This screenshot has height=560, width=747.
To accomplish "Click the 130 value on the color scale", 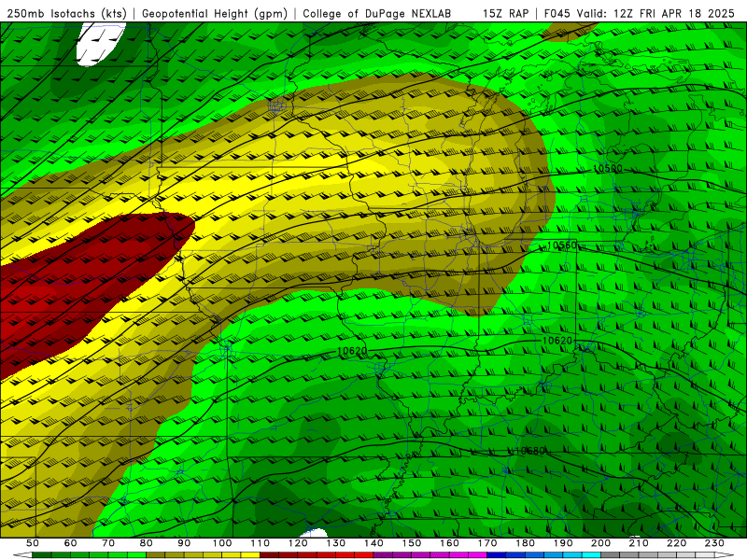I will [335, 543].
